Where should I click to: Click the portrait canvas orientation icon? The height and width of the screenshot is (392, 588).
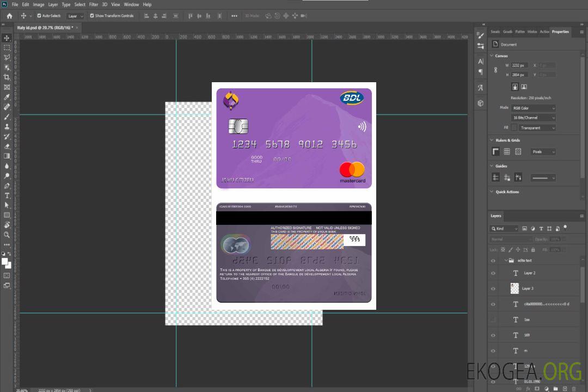pos(515,87)
